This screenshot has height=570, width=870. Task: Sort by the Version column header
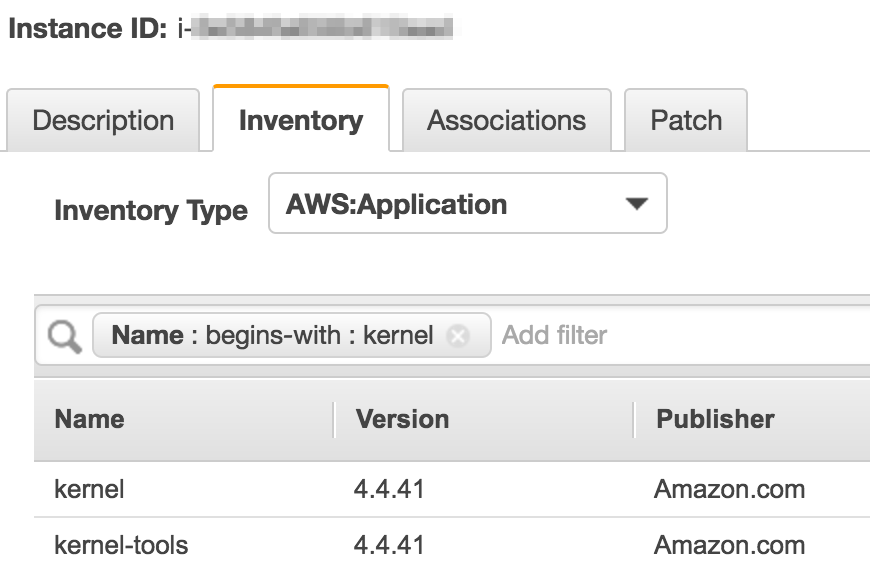pos(403,419)
